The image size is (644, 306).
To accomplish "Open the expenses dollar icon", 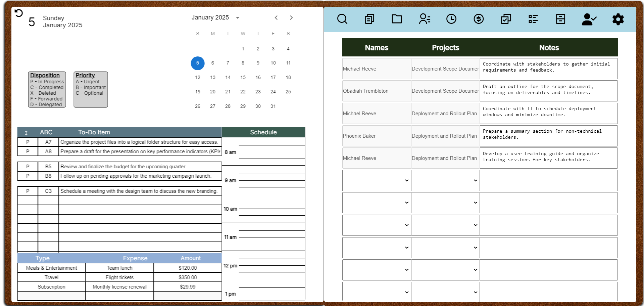I will [479, 19].
